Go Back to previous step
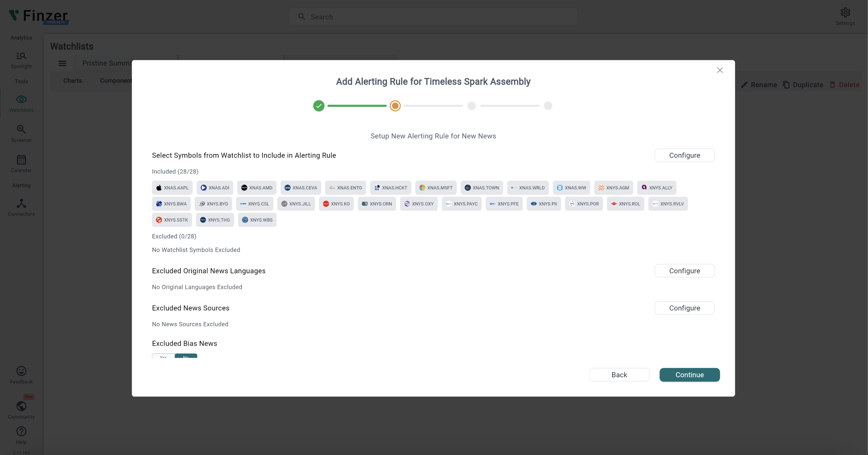868x455 pixels. tap(619, 375)
